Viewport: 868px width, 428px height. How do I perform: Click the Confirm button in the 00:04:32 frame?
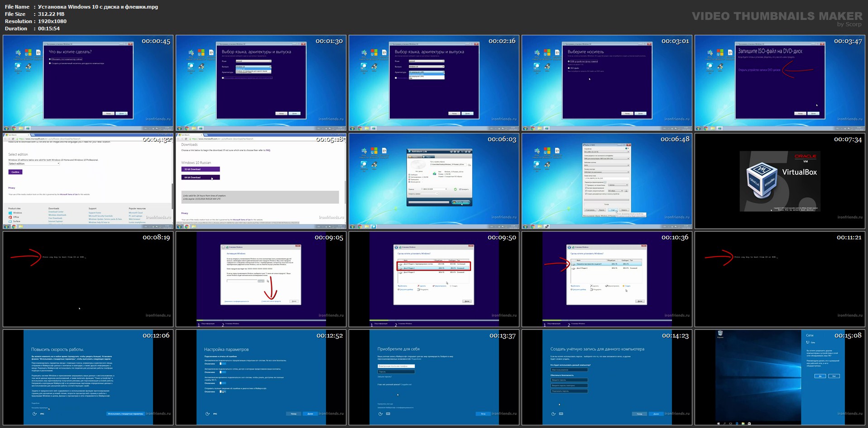pos(15,172)
